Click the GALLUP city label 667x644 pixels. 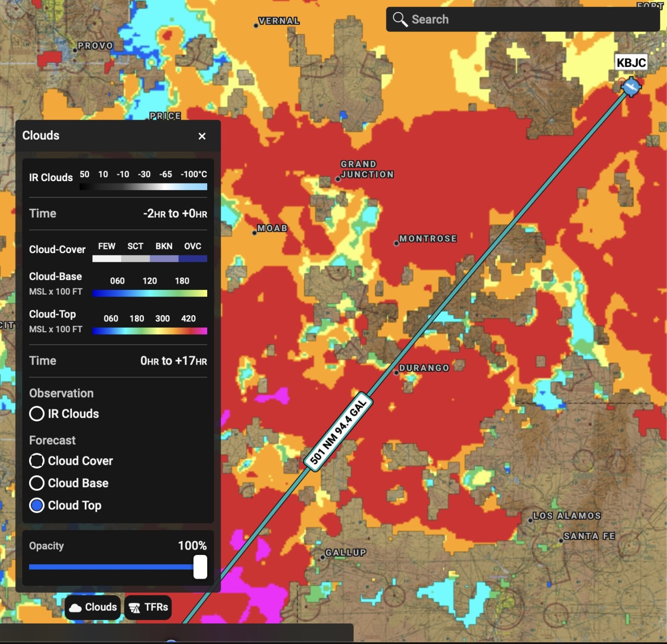point(345,553)
